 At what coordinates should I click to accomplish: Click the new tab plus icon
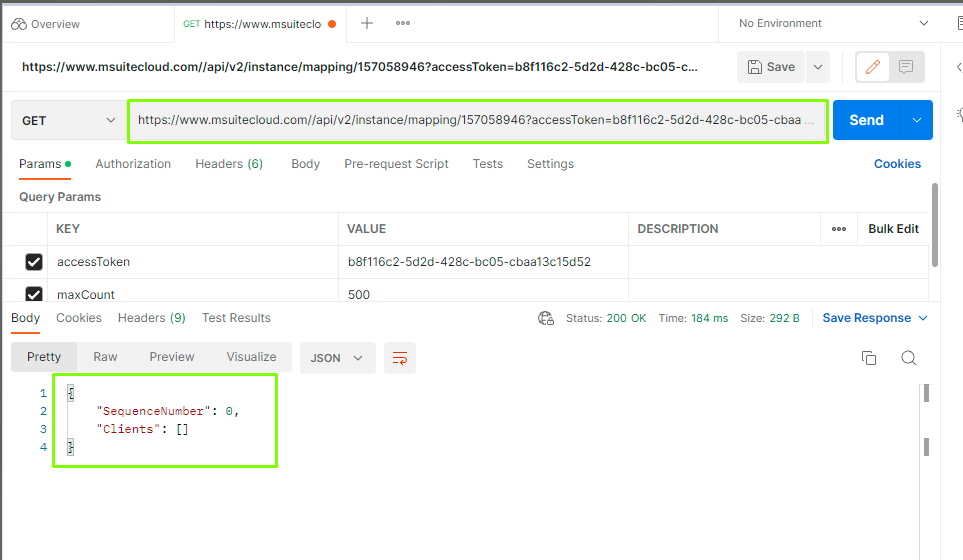(x=367, y=23)
